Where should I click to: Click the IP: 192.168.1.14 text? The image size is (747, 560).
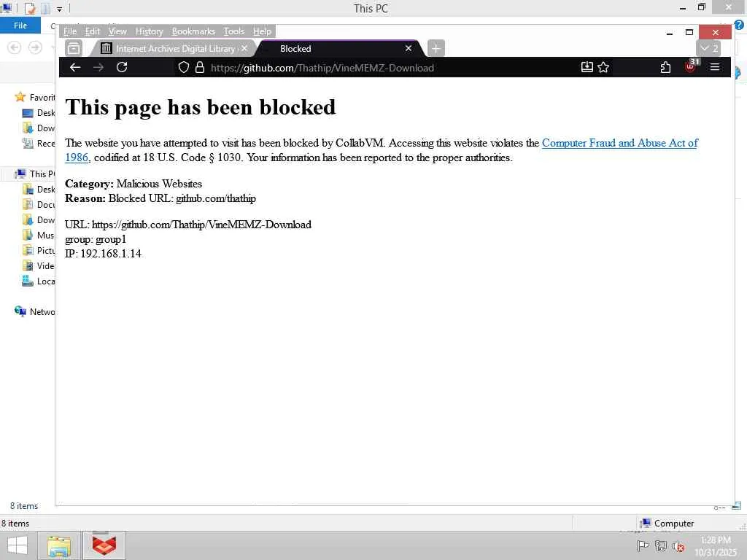[103, 254]
